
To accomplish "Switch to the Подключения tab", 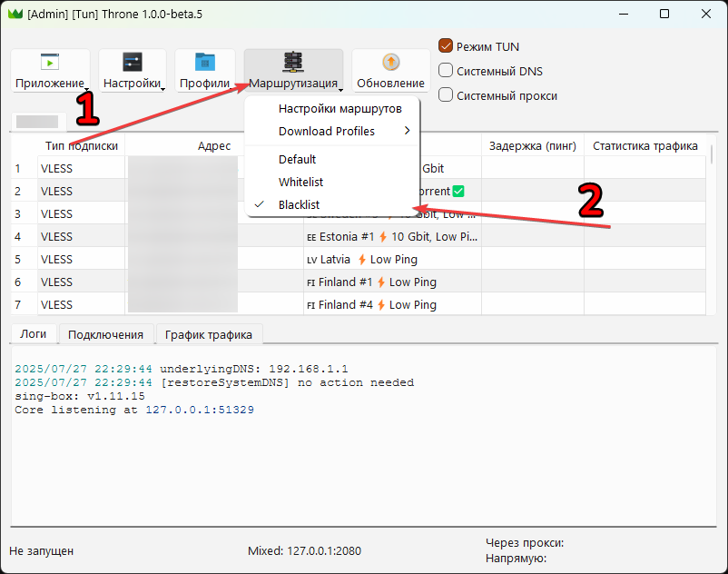I will pos(107,334).
